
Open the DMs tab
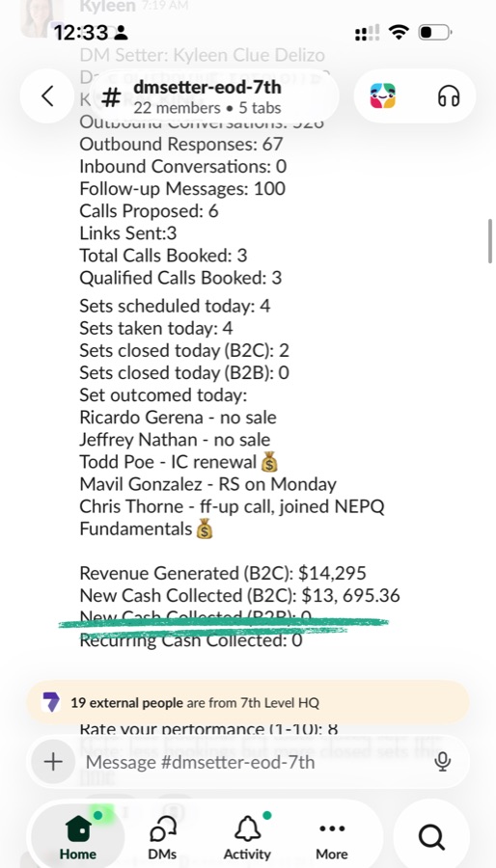(x=163, y=838)
